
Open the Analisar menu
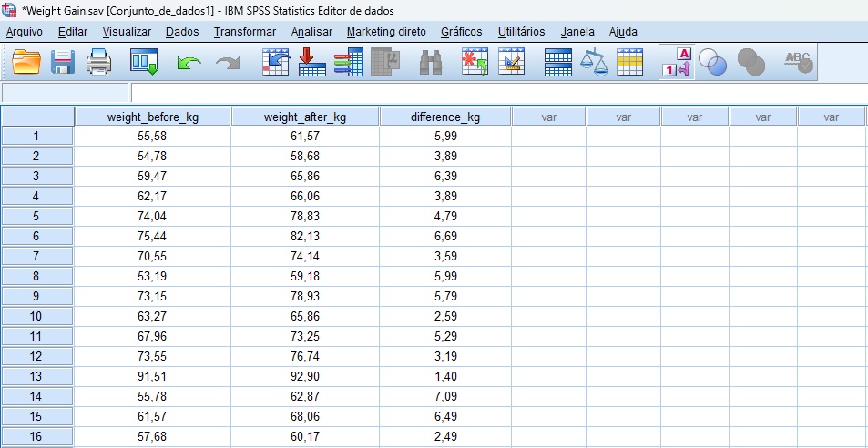coord(311,32)
